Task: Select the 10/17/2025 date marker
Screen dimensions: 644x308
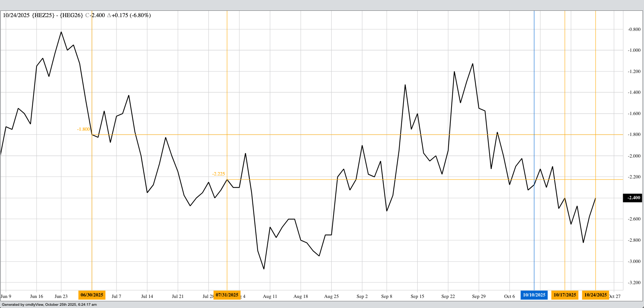Action: (565, 295)
